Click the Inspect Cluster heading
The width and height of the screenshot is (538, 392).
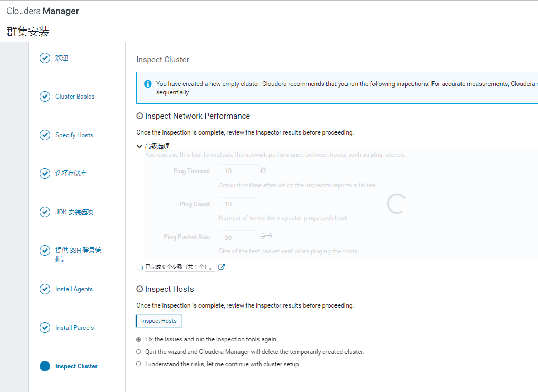pyautogui.click(x=162, y=60)
